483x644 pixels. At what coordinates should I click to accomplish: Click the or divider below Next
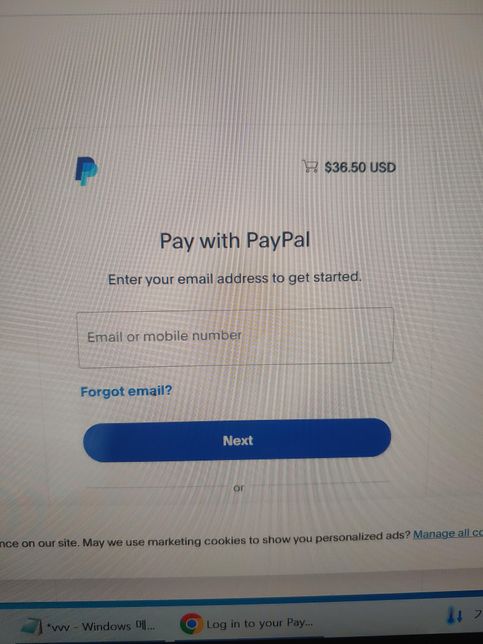coord(239,488)
